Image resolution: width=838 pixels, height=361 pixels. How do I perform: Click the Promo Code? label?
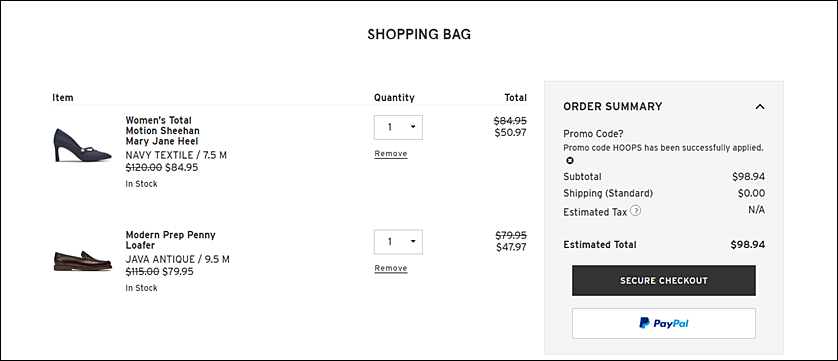click(593, 134)
